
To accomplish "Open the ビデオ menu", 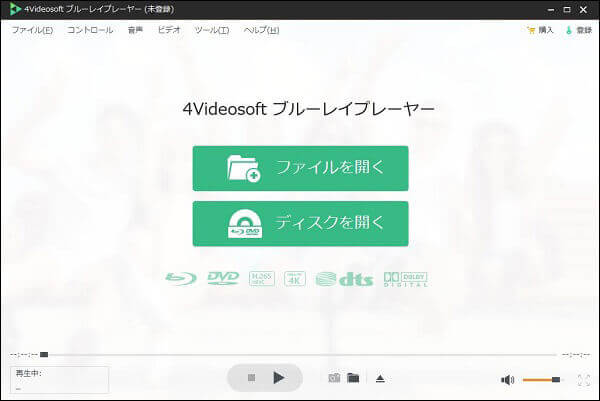I will tap(169, 30).
